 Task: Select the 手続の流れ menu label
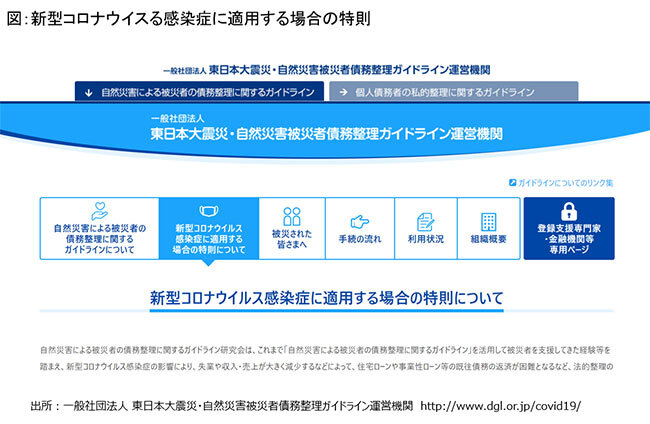360,240
